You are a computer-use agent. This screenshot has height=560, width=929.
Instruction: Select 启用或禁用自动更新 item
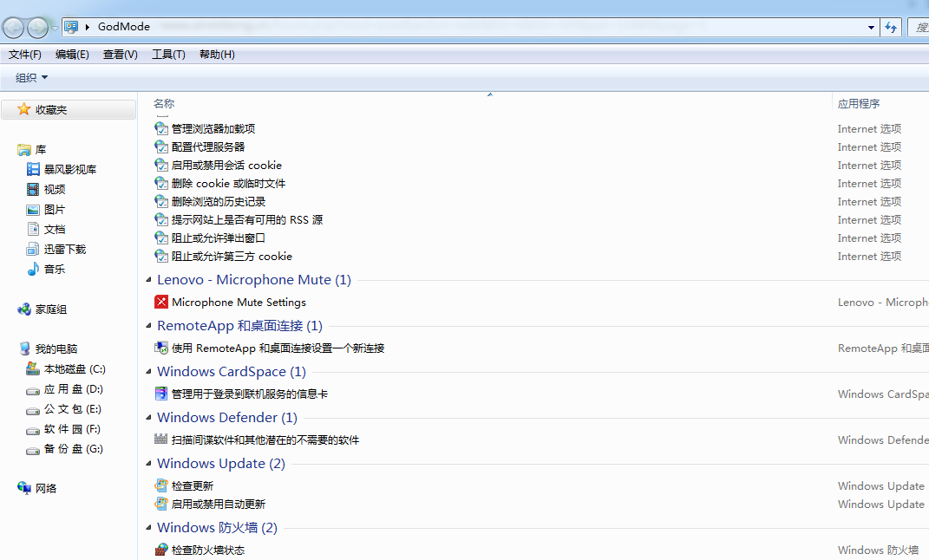pos(210,504)
